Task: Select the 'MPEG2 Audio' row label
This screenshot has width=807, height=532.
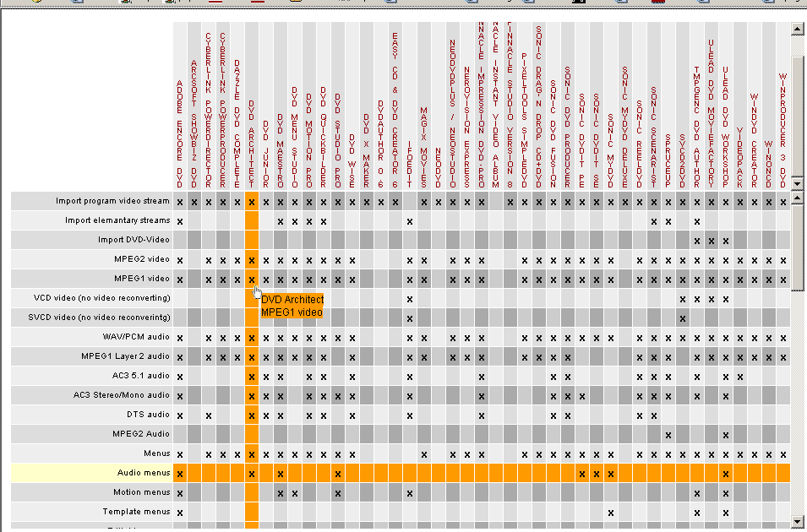Action: click(x=141, y=434)
